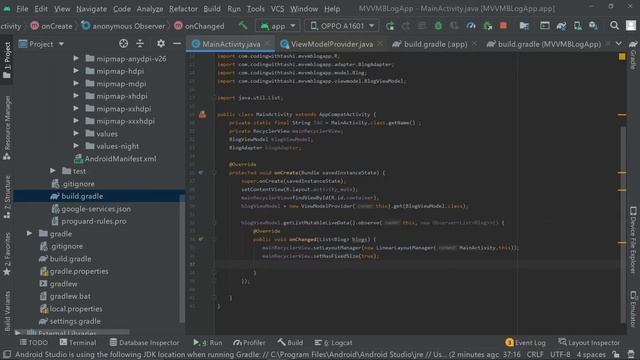The width and height of the screenshot is (640, 360).
Task: Open the VCS menu
Action: (277, 9)
